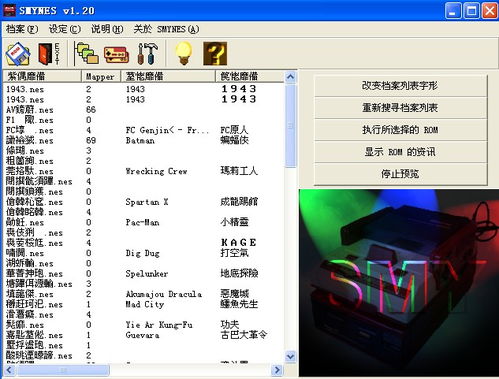This screenshot has height=379, width=499.
Task: Select the ROM row with Mapper 66
Action: (x=143, y=110)
